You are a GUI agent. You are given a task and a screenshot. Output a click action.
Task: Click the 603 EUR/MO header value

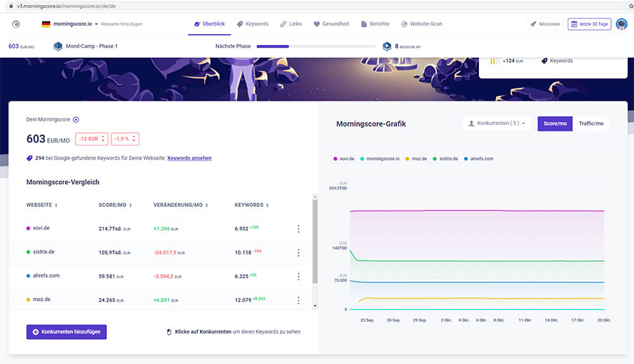tap(21, 46)
